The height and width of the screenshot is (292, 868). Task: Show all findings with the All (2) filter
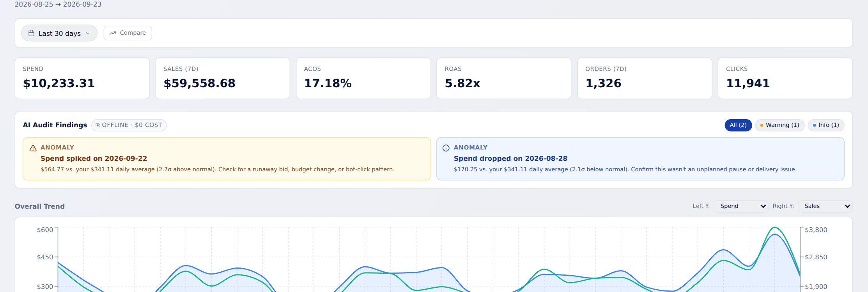(x=738, y=125)
